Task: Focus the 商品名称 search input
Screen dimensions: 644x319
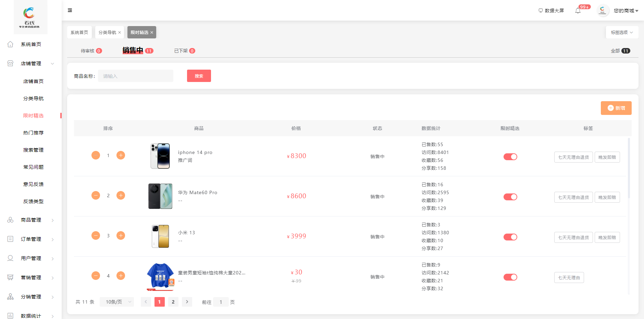Action: 136,76
